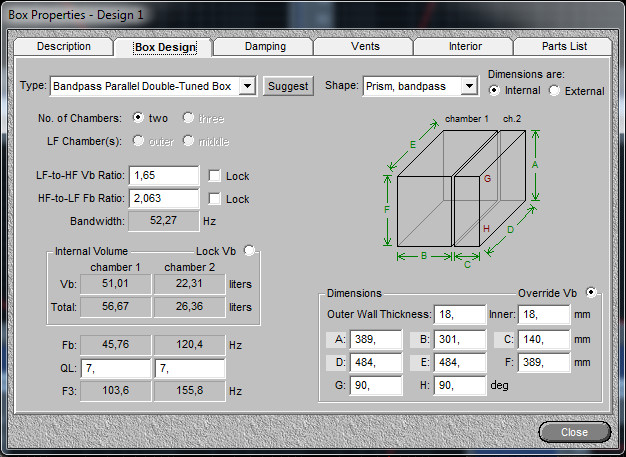Image resolution: width=626 pixels, height=457 pixels.
Task: Go to the Parts List tab
Action: click(564, 46)
